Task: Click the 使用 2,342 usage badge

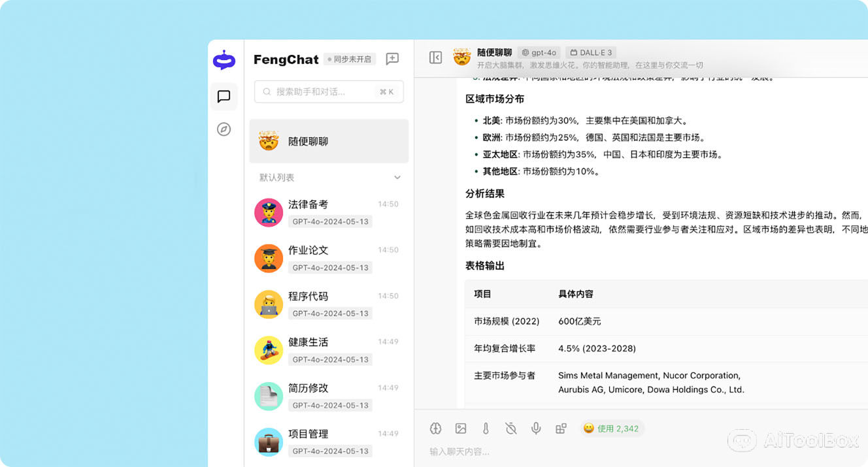Action: point(612,428)
